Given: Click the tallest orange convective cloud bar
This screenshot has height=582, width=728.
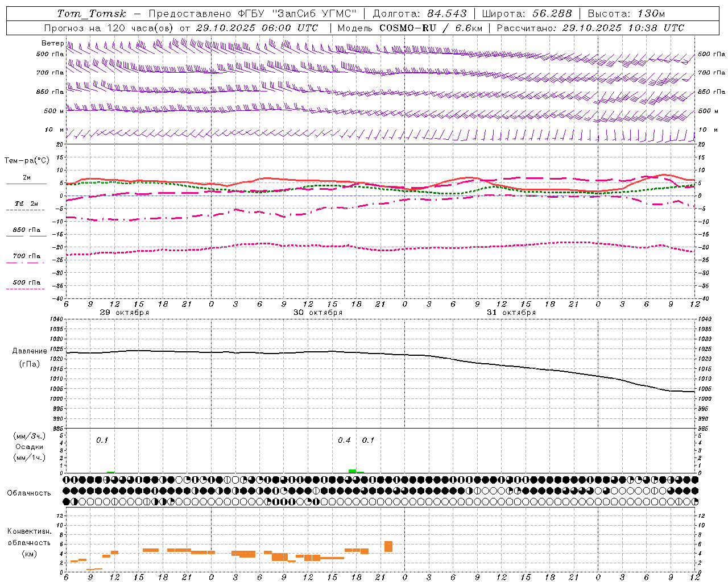Looking at the screenshot, I should click(x=388, y=546).
